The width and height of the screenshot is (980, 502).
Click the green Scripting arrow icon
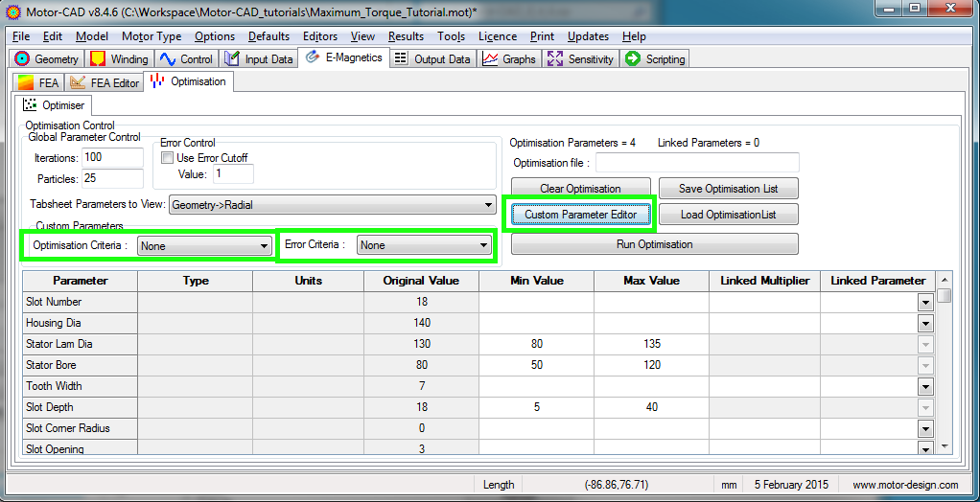tap(633, 58)
